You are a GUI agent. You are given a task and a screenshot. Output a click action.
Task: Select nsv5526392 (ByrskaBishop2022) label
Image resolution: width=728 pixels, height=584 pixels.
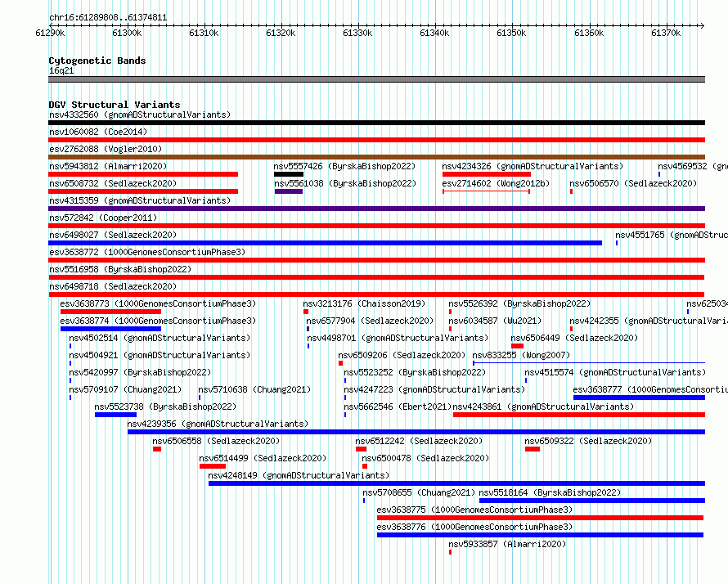point(519,303)
